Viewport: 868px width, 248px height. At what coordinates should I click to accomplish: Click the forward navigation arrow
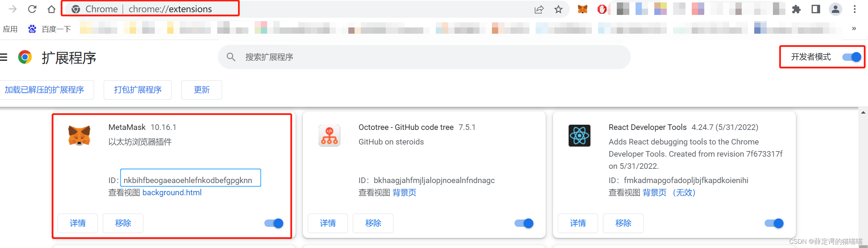click(12, 9)
